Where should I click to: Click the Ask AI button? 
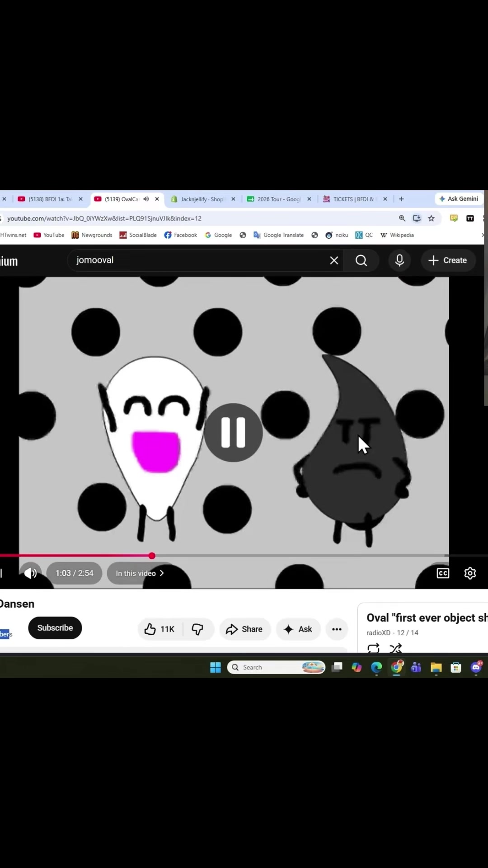298,629
